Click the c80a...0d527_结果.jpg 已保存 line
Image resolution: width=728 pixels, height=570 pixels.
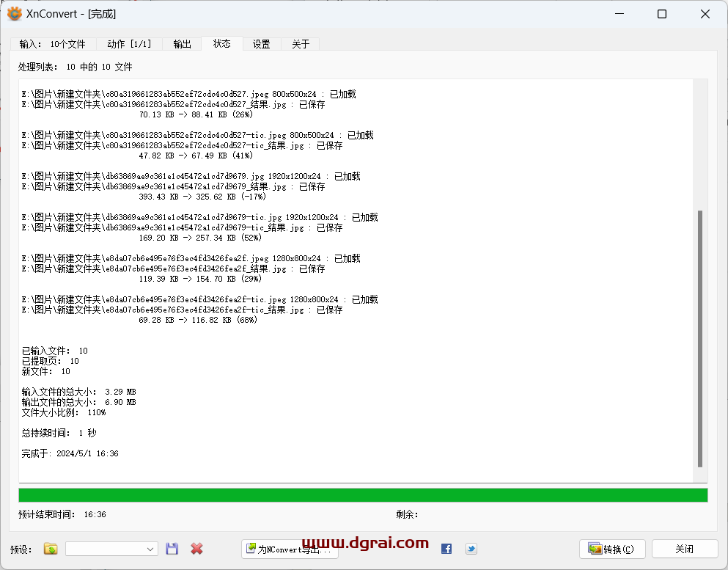click(173, 104)
